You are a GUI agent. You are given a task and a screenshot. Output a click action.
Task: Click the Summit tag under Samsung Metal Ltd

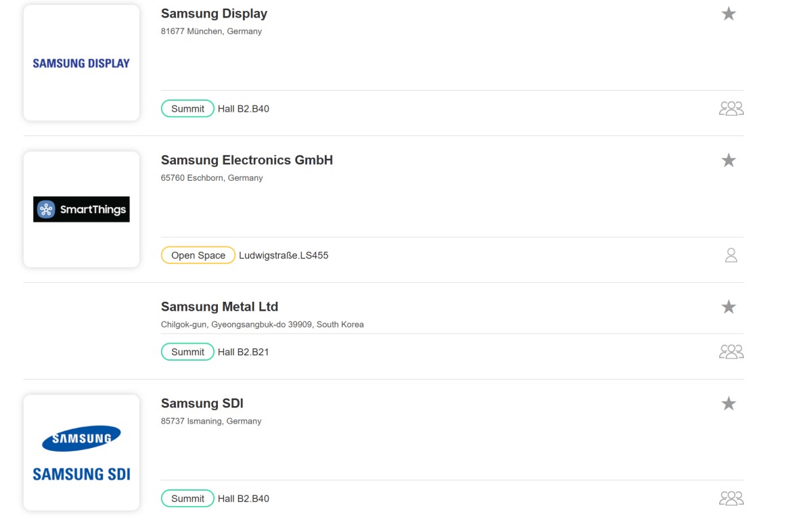click(x=187, y=352)
